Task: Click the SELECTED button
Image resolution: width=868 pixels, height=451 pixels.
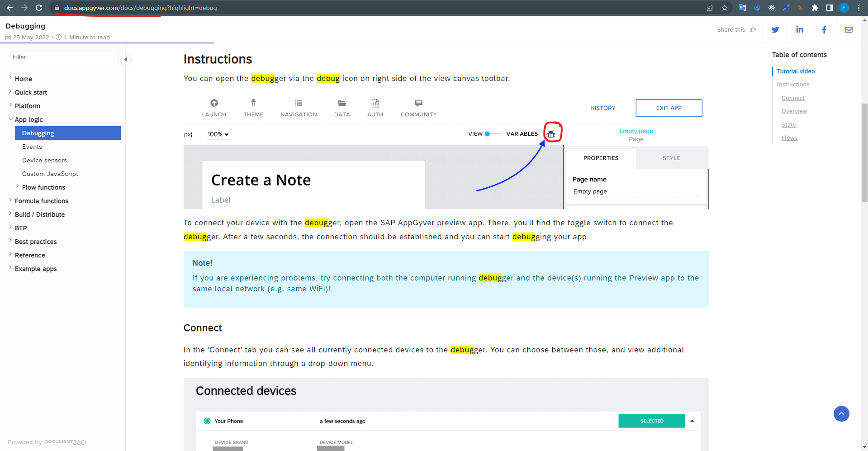Action: 651,421
